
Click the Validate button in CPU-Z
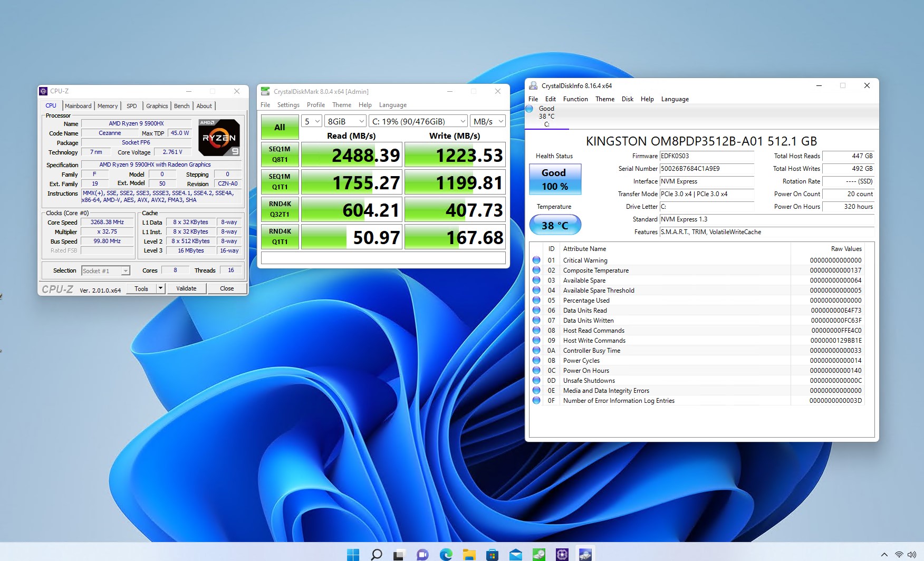click(x=186, y=288)
